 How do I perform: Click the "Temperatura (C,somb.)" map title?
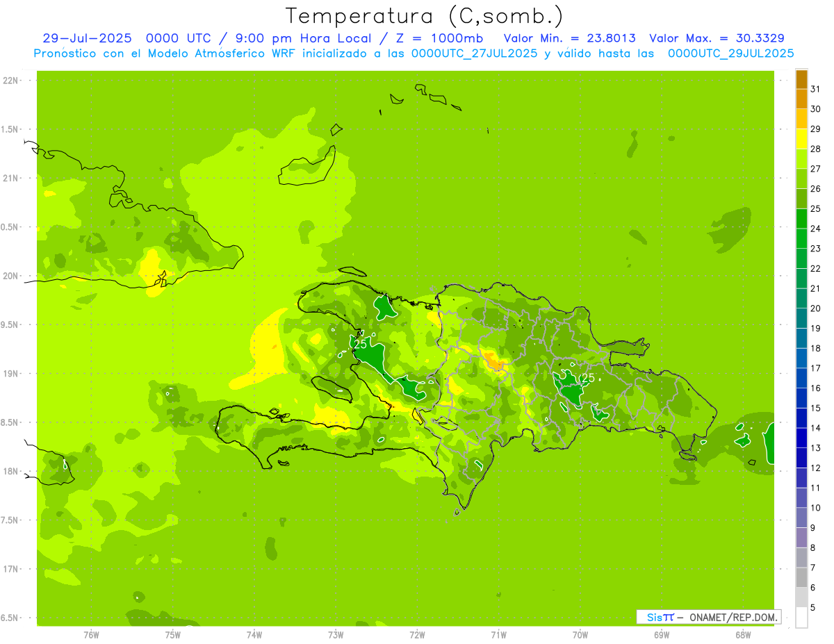click(x=425, y=16)
